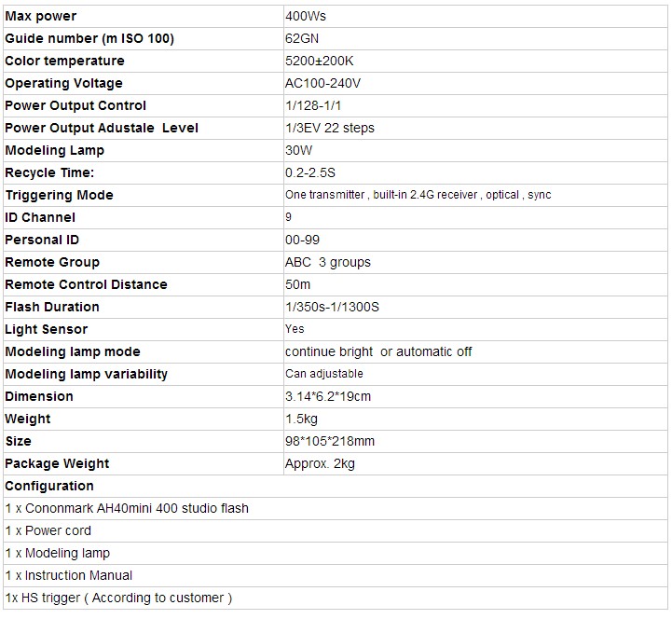Image resolution: width=672 pixels, height=619 pixels.
Task: Click the 62GN value
Action: point(304,38)
